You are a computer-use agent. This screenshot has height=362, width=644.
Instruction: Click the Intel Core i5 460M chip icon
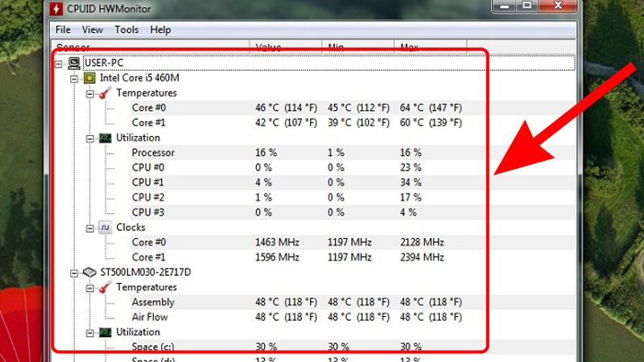89,78
